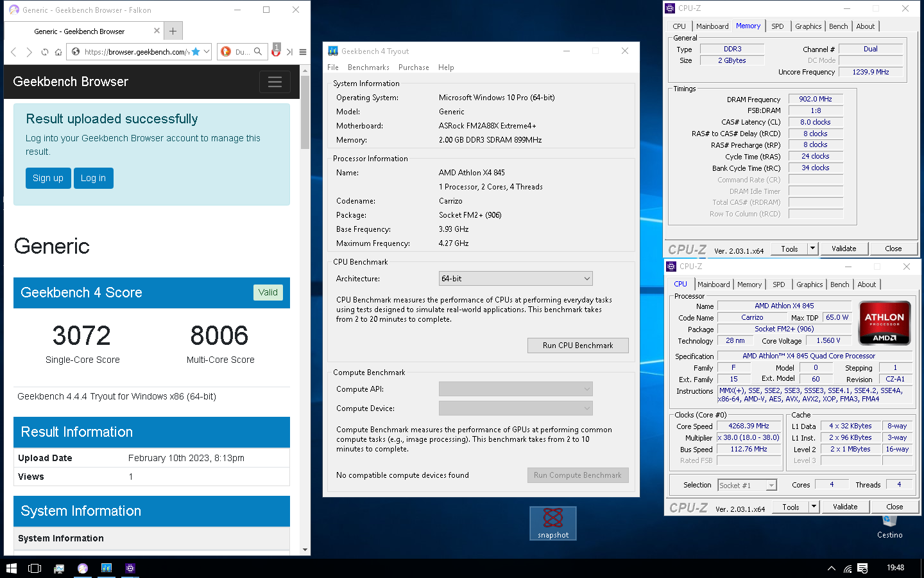Viewport: 924px width, 578px height.
Task: Click Falkon page vertical scrollbar thumb
Action: (x=305, y=112)
